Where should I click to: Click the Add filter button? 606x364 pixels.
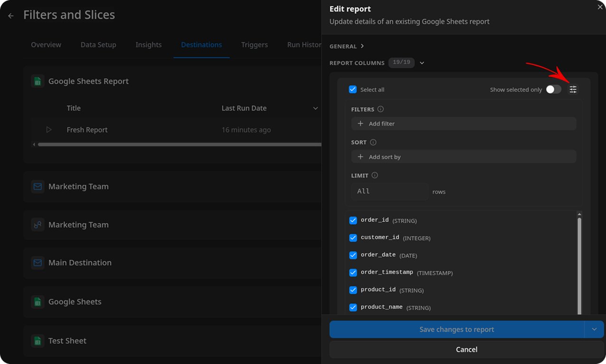point(464,124)
